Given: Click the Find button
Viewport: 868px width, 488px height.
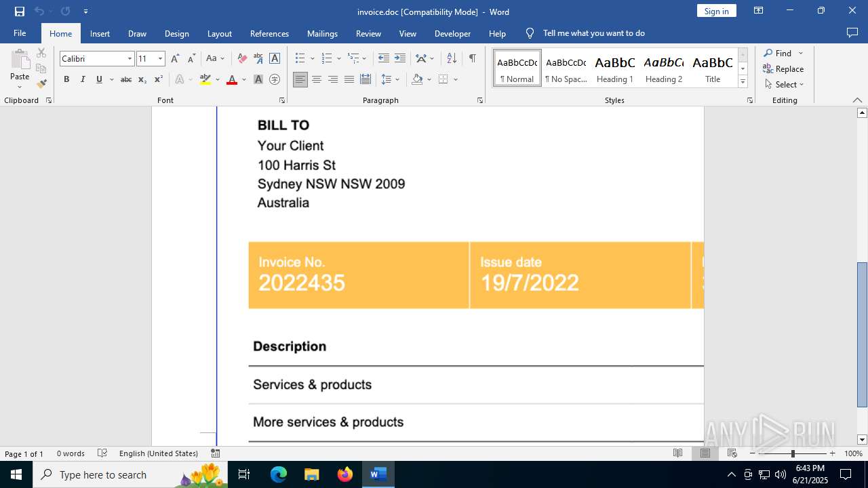Looking at the screenshot, I should click(x=777, y=53).
